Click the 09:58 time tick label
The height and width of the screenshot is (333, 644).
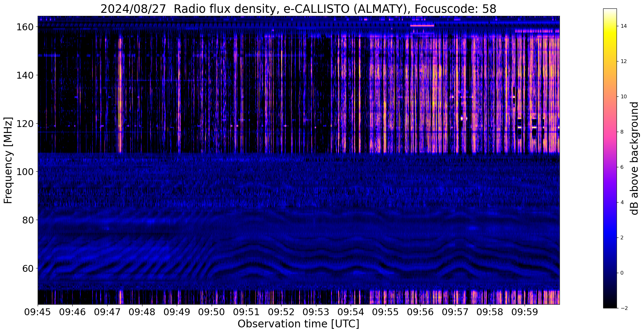click(490, 312)
